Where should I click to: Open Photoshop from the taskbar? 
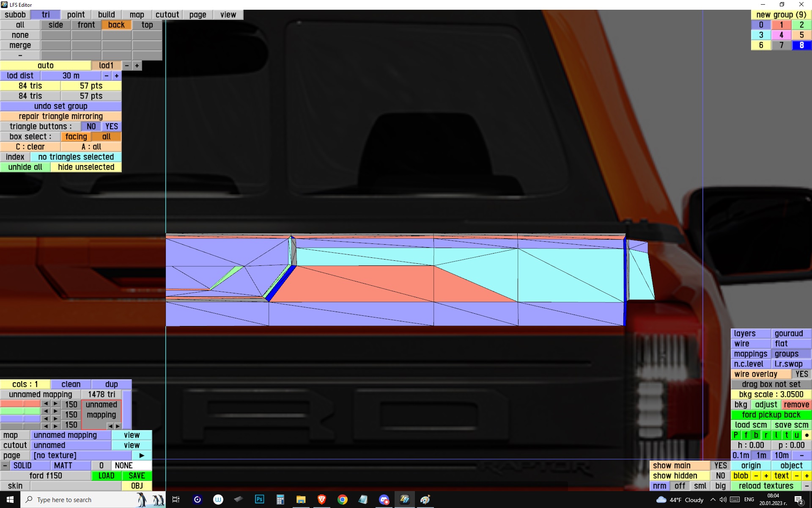coord(259,500)
